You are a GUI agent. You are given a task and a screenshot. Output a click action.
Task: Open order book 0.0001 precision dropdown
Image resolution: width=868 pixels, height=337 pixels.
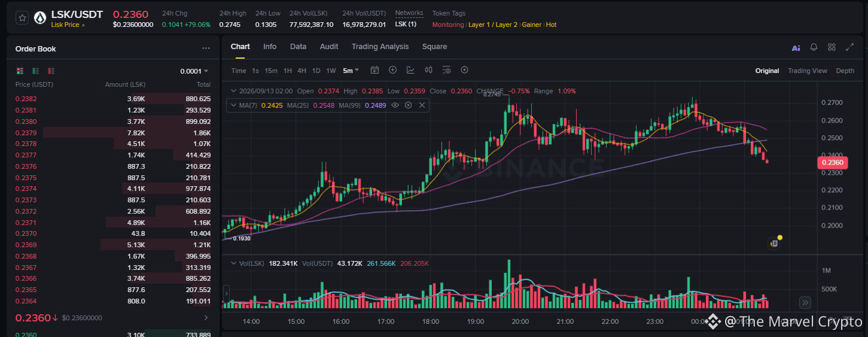194,71
